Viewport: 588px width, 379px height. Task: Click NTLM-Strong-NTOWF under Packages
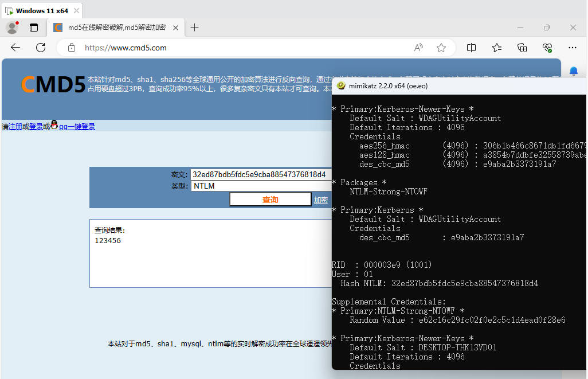389,192
